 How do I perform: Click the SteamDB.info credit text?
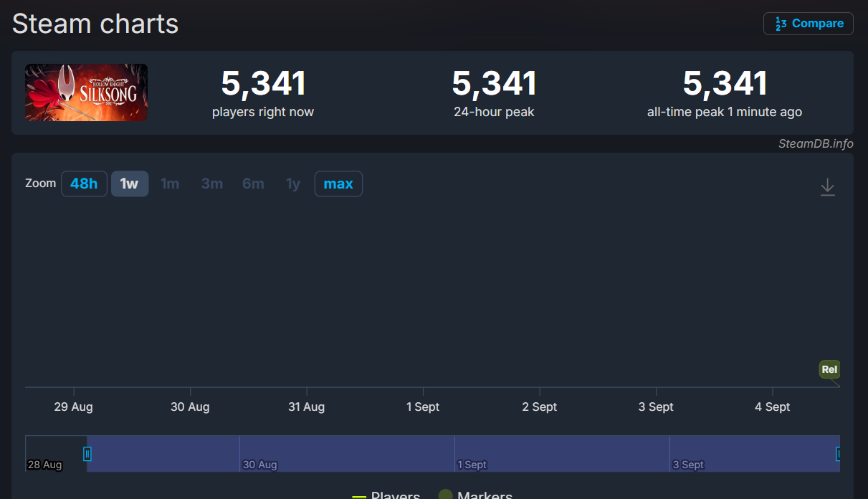tap(816, 143)
